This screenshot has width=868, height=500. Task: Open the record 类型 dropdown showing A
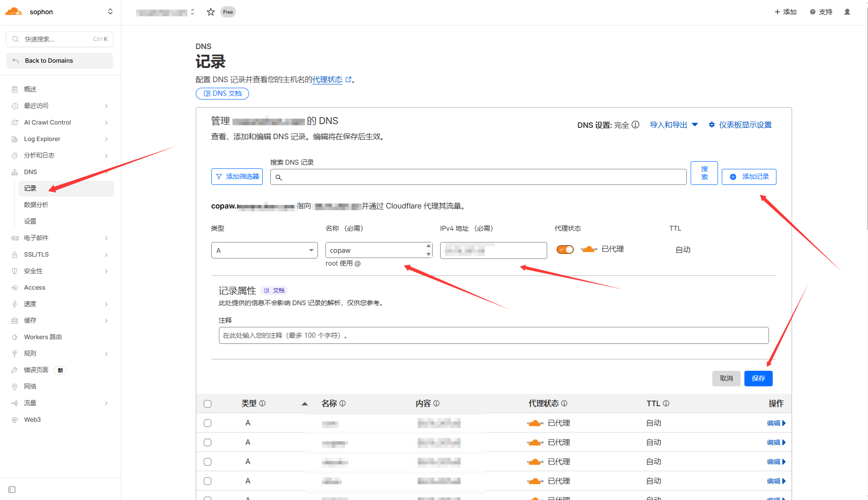(x=265, y=250)
